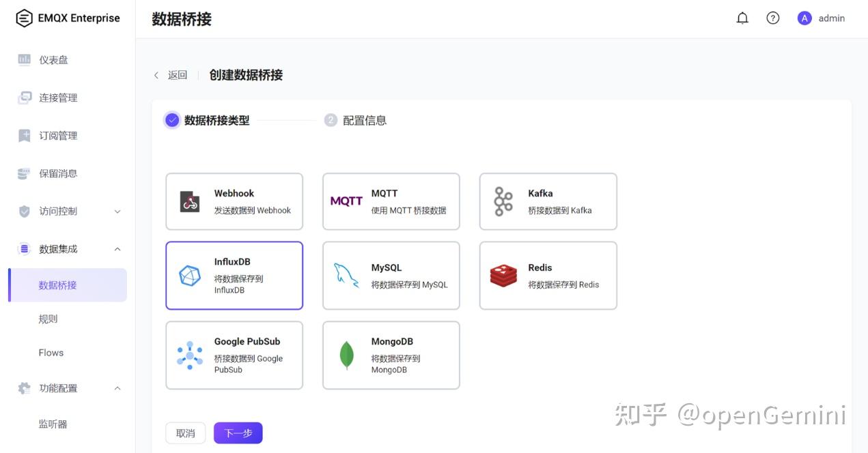Select the 数据桥接 submenu item
Image resolution: width=868 pixels, height=453 pixels.
pos(68,285)
